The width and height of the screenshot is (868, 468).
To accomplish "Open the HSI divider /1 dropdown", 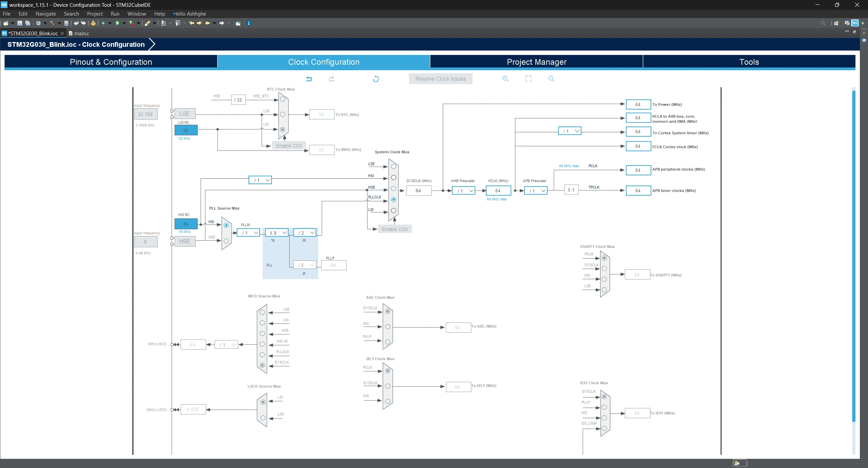I will [260, 180].
